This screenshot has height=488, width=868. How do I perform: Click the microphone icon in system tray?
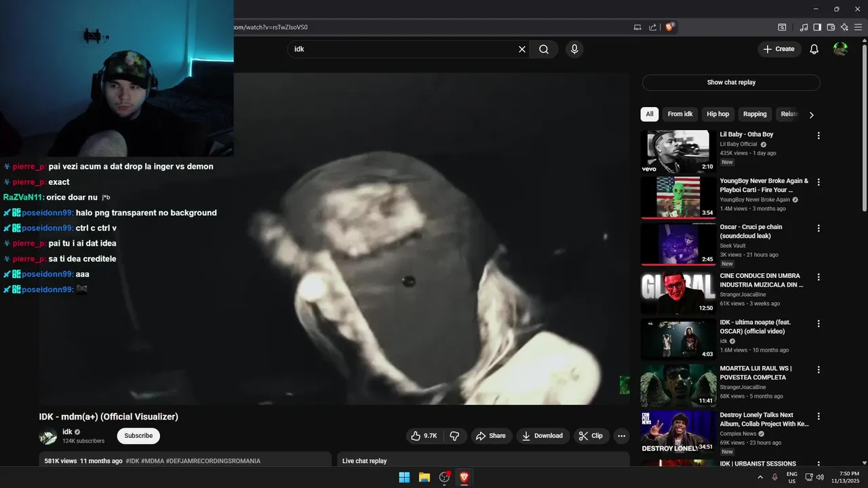point(774,477)
